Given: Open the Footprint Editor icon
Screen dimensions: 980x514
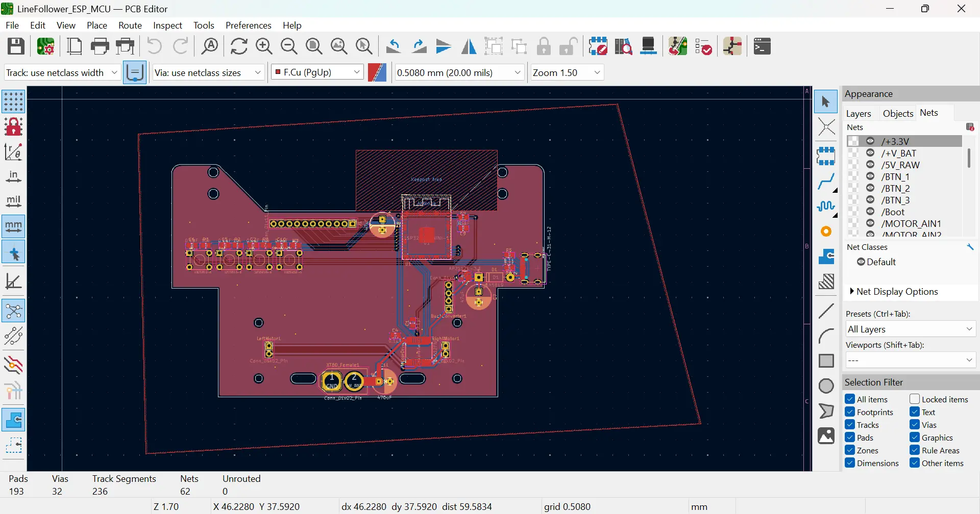Looking at the screenshot, I should coord(598,46).
